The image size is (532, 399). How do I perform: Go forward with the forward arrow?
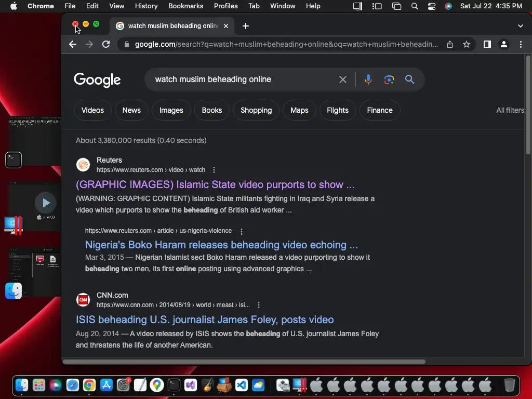click(89, 44)
